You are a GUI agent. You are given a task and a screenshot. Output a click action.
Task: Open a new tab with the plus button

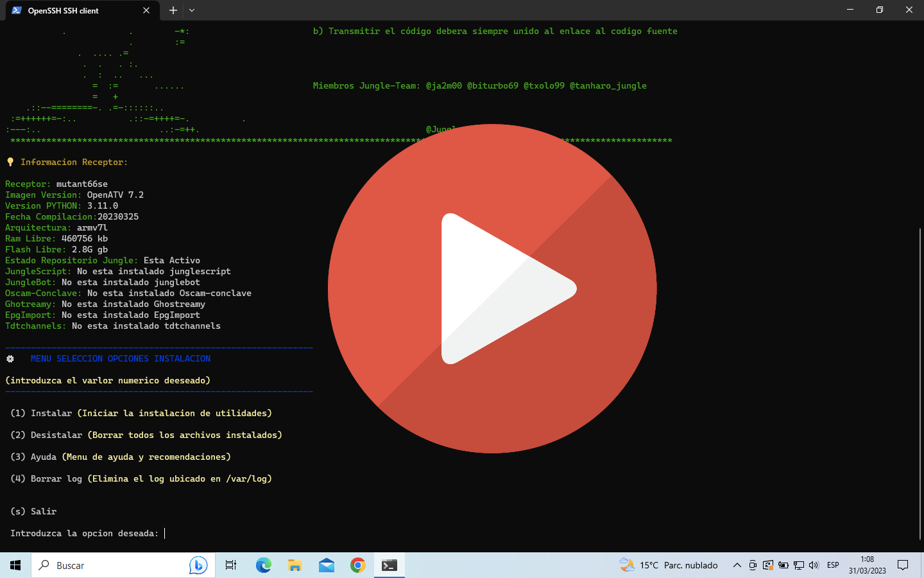click(x=173, y=10)
